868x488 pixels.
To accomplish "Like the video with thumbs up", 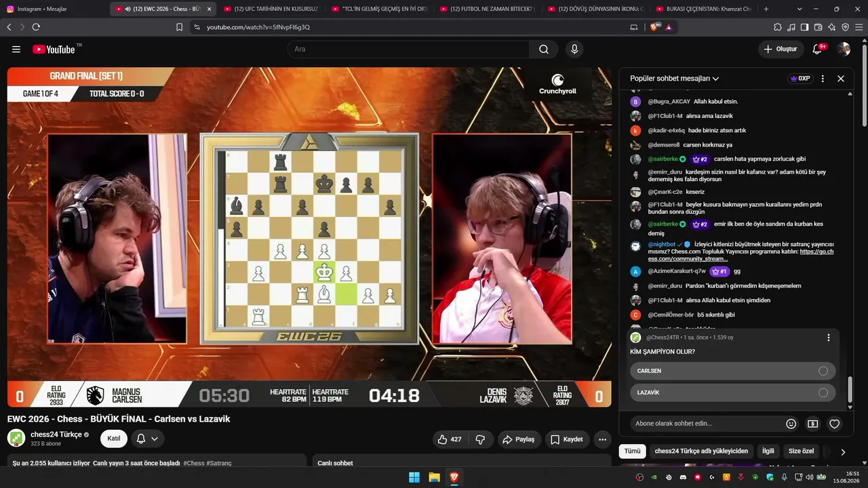I will pyautogui.click(x=450, y=439).
